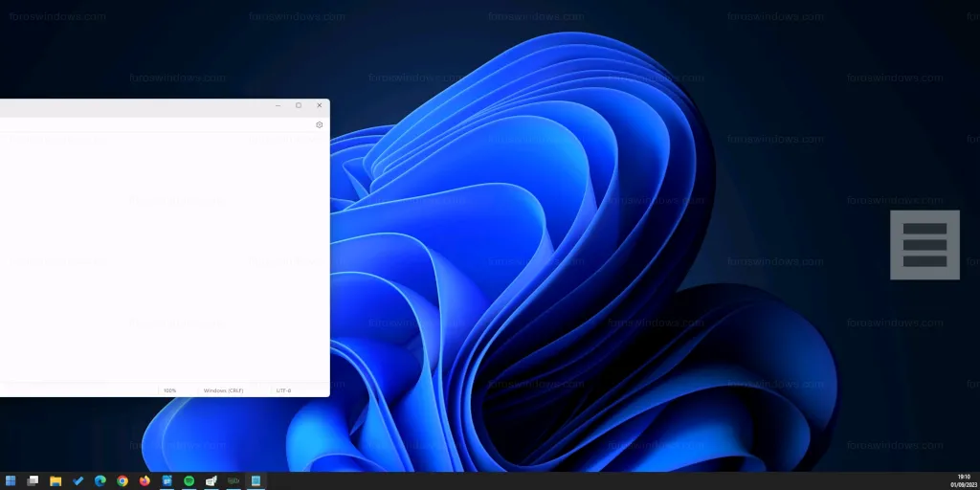Open the blue checkmark To Do app
This screenshot has height=490, width=980.
[78, 480]
